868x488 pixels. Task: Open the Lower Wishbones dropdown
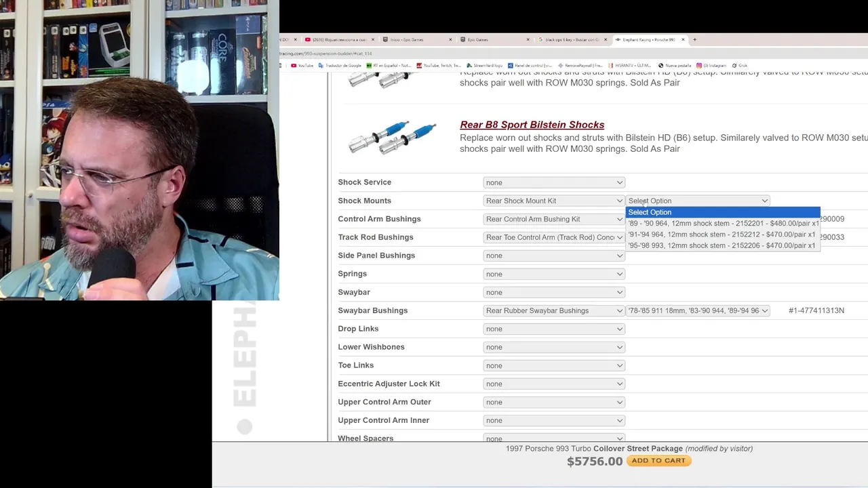(x=553, y=347)
